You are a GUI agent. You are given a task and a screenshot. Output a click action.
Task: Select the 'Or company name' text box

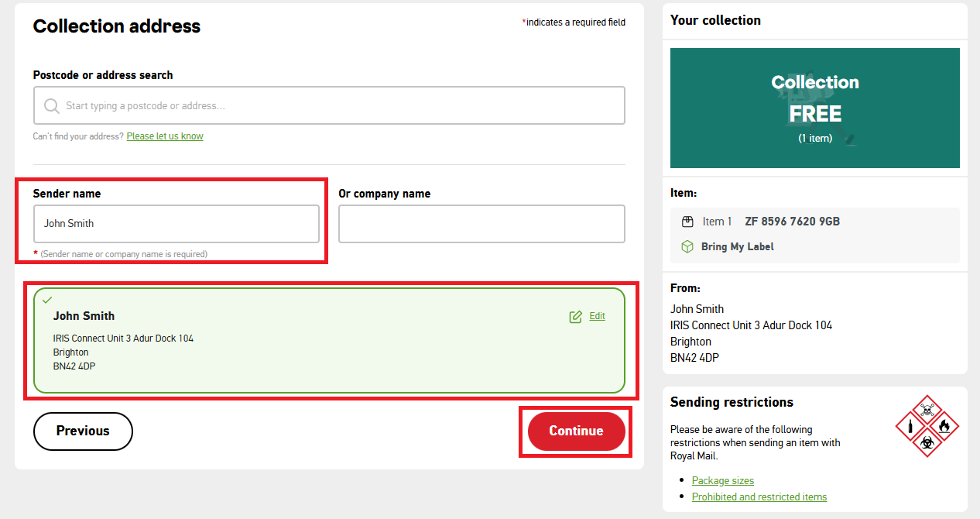point(481,224)
